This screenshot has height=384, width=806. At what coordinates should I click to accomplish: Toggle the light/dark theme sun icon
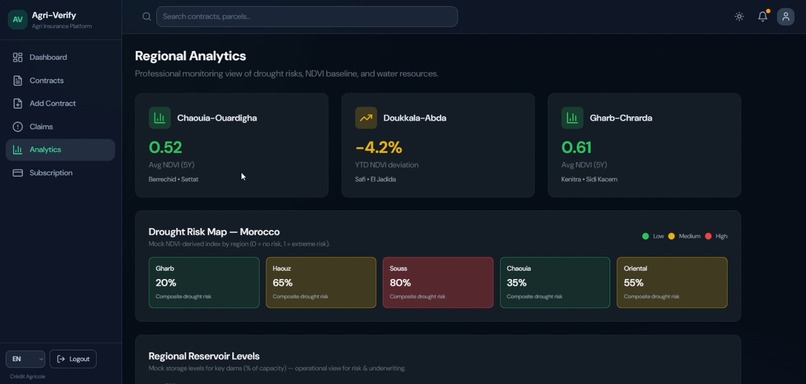click(739, 16)
